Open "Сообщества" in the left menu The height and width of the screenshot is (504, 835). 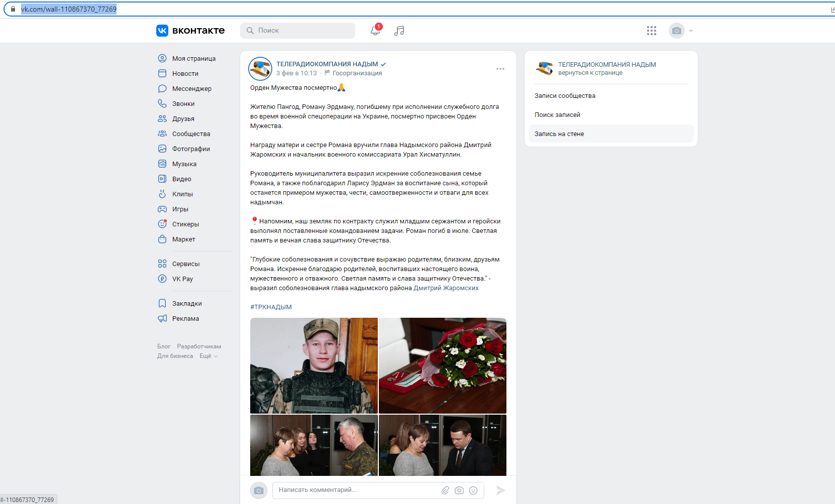click(191, 134)
